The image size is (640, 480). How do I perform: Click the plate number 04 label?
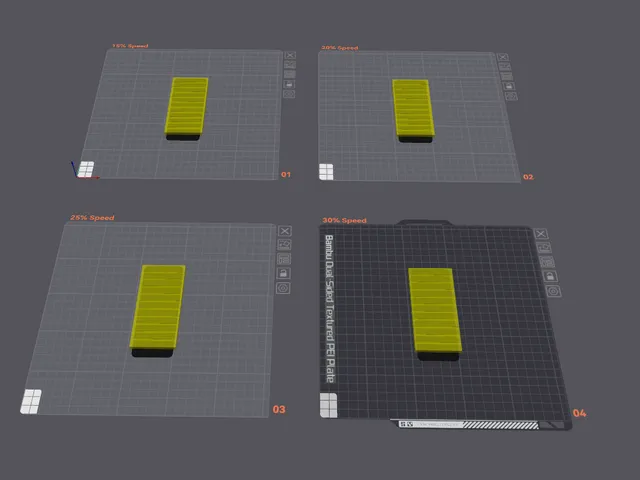tap(580, 413)
